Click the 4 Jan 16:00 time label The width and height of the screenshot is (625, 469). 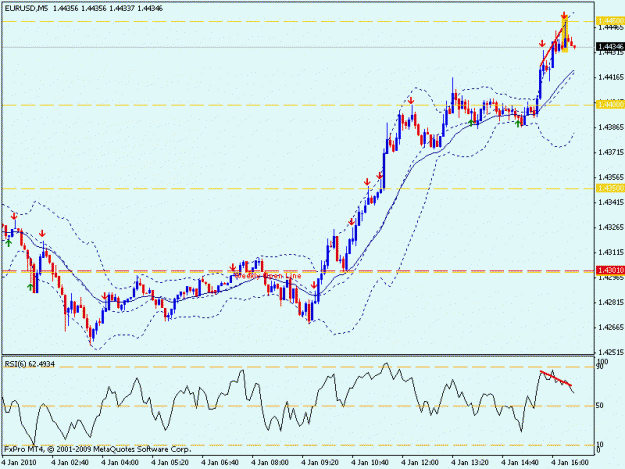coord(570,463)
